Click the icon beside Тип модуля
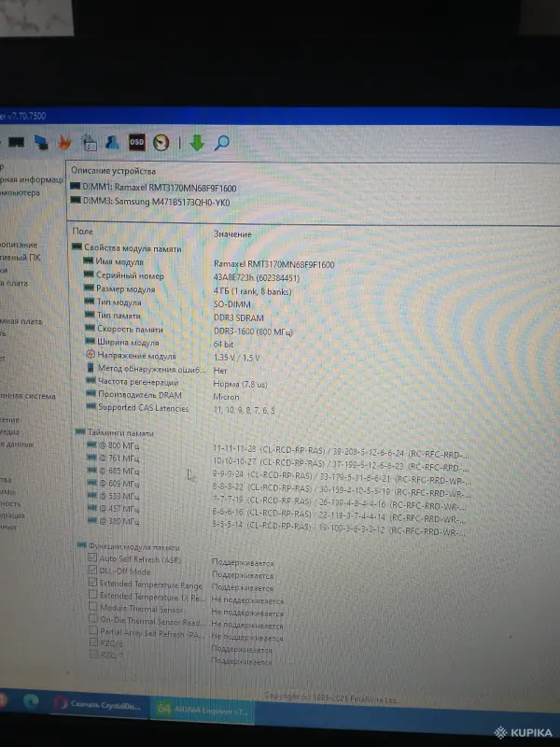Screen dimensions: 560x747 point(90,301)
